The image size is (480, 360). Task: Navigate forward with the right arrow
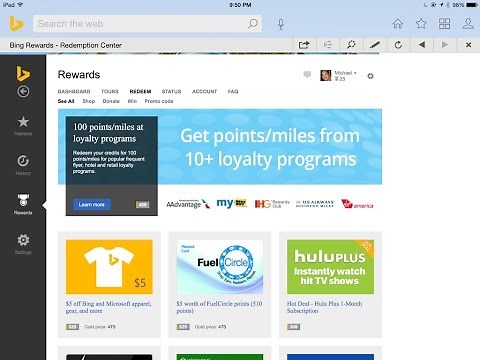(445, 44)
